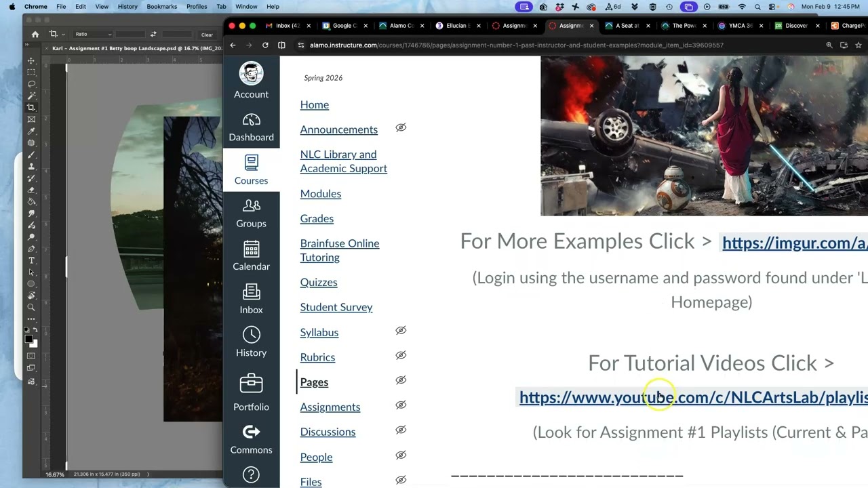Image resolution: width=868 pixels, height=488 pixels.
Task: Select the Zoom tool in Photoshop toolbar
Action: (31, 306)
